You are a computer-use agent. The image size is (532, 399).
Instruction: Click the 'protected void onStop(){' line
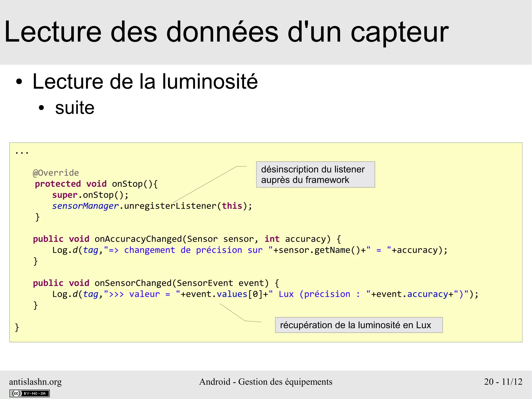click(96, 184)
